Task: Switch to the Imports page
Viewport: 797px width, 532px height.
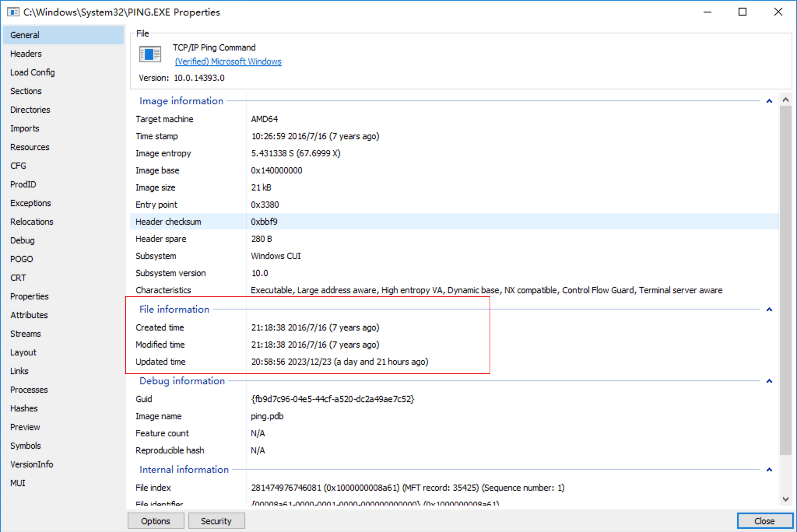Action: (x=25, y=128)
